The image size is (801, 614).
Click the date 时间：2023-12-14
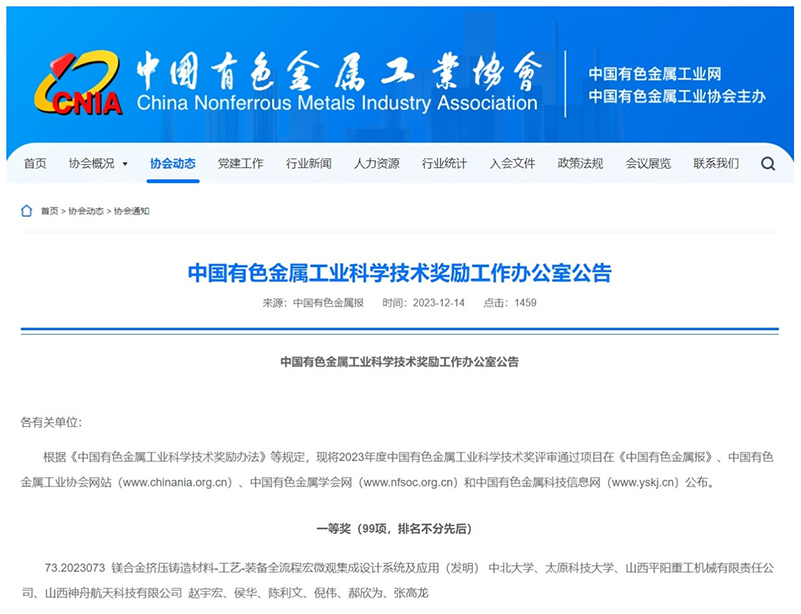click(423, 303)
